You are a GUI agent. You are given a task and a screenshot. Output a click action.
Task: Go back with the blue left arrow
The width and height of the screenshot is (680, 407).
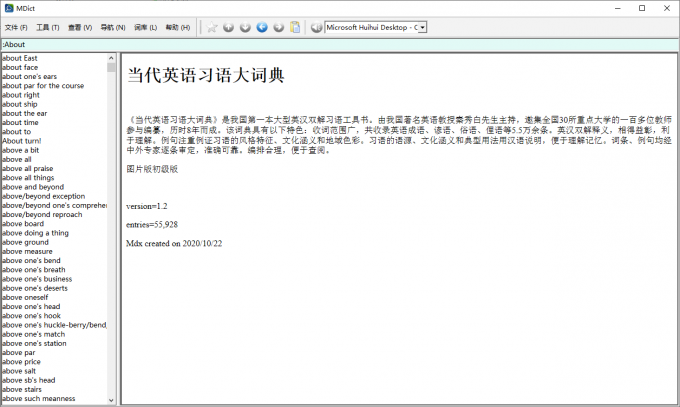click(262, 27)
